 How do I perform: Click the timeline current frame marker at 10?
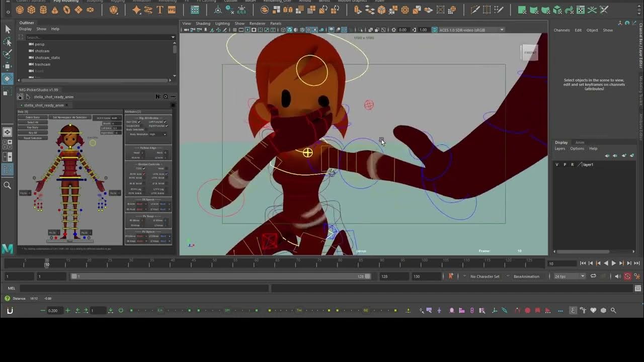point(47,263)
